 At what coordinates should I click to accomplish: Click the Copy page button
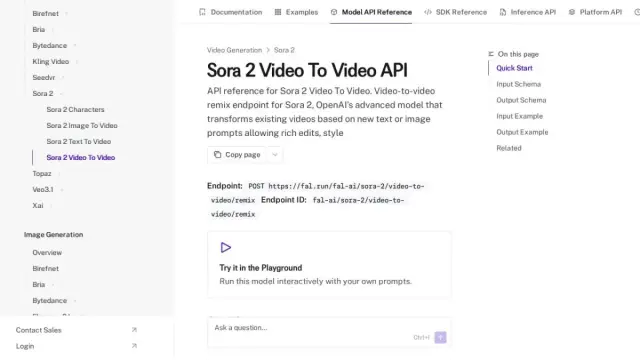[x=237, y=155]
